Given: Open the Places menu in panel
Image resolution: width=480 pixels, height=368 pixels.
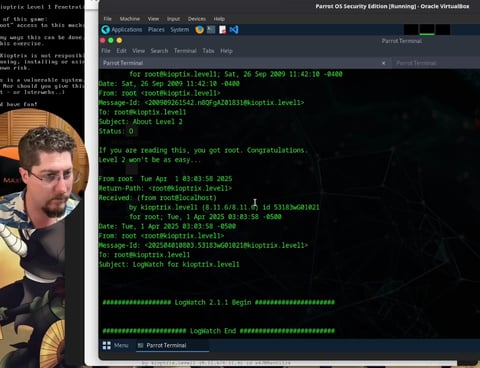Looking at the screenshot, I should [156, 30].
